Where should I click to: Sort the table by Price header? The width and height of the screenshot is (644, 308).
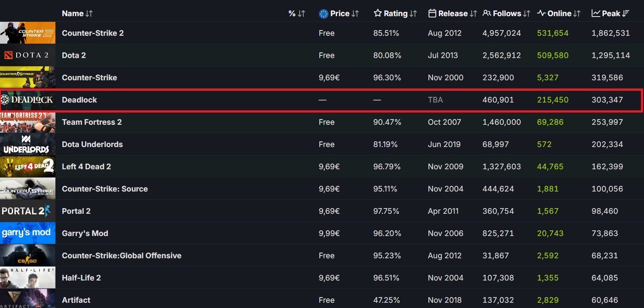click(339, 14)
